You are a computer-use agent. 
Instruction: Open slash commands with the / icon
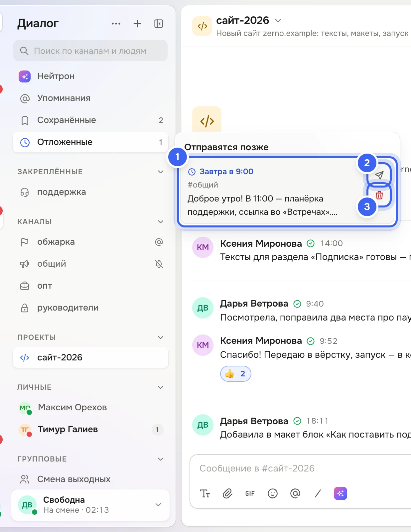click(318, 493)
